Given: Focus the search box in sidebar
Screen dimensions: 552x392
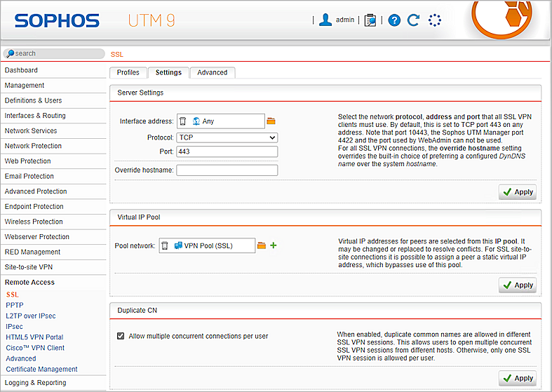Looking at the screenshot, I should pos(54,53).
